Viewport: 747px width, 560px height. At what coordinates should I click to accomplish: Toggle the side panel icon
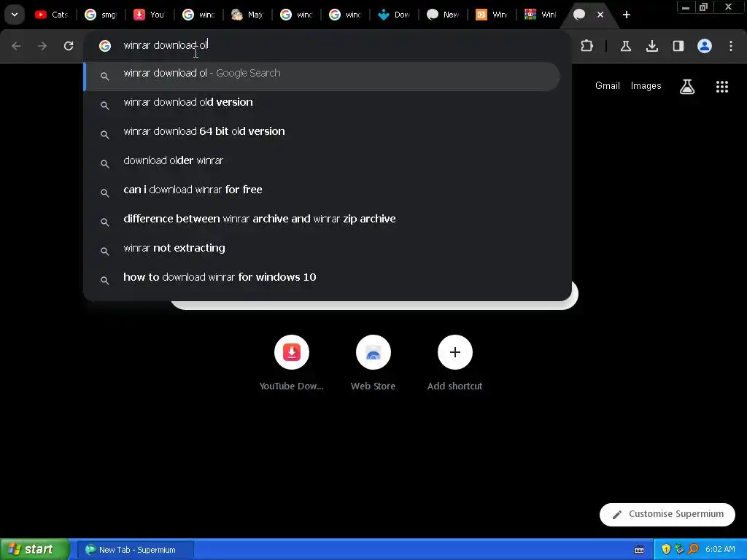(678, 46)
